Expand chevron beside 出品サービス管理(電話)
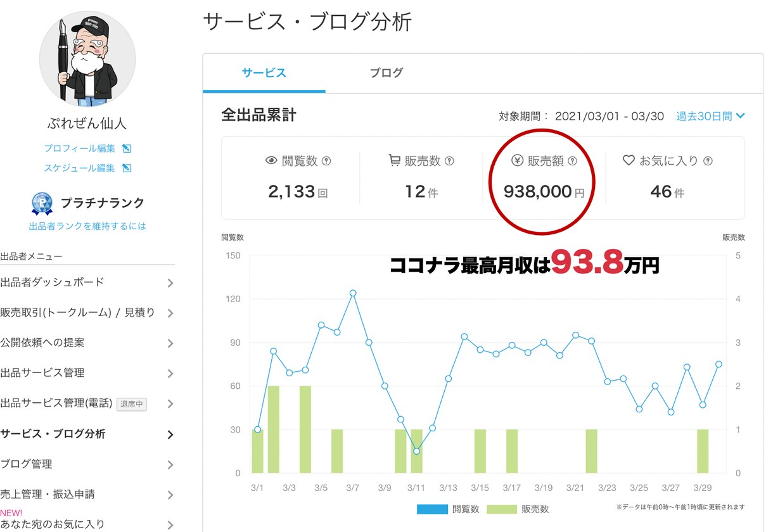Viewport: 773px width, 532px height. 170,404
